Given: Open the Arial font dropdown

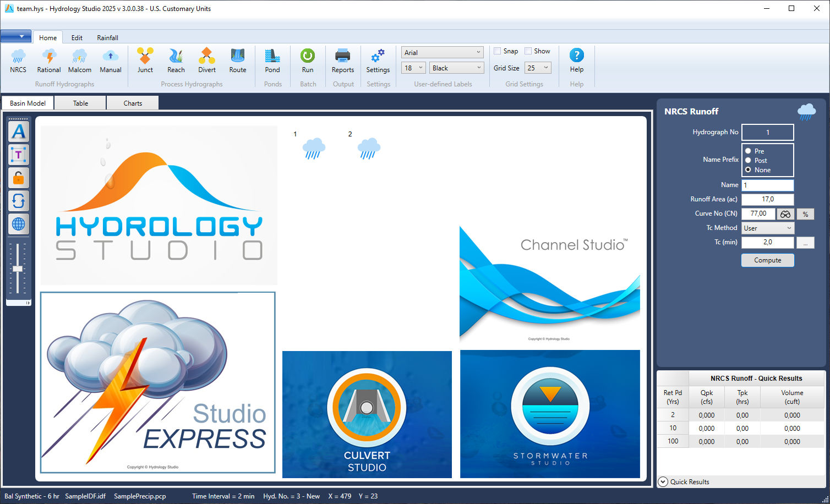Looking at the screenshot, I should click(442, 52).
